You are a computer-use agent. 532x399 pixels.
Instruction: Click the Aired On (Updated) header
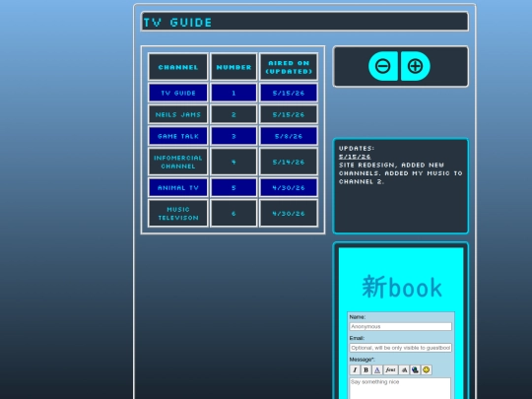point(289,67)
